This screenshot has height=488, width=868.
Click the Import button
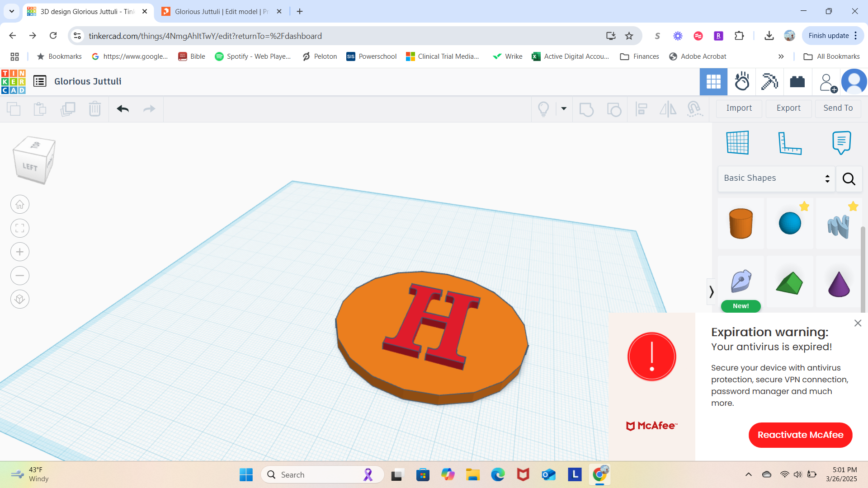(739, 108)
